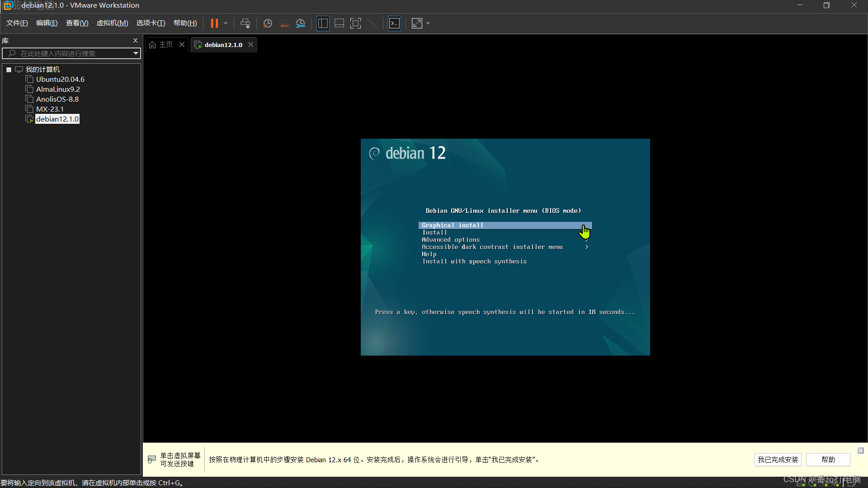This screenshot has width=868, height=488.
Task: Take a snapshot with clock-plus icon
Action: coord(268,23)
